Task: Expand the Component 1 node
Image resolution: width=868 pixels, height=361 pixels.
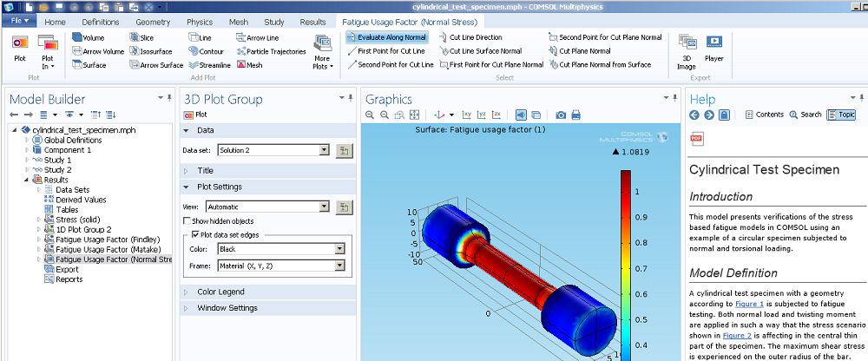Action: pos(27,150)
